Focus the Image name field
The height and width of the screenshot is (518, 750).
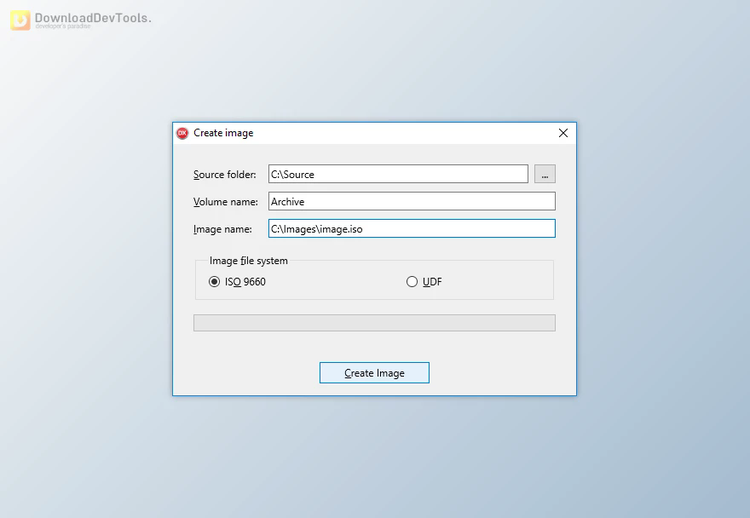click(x=412, y=229)
